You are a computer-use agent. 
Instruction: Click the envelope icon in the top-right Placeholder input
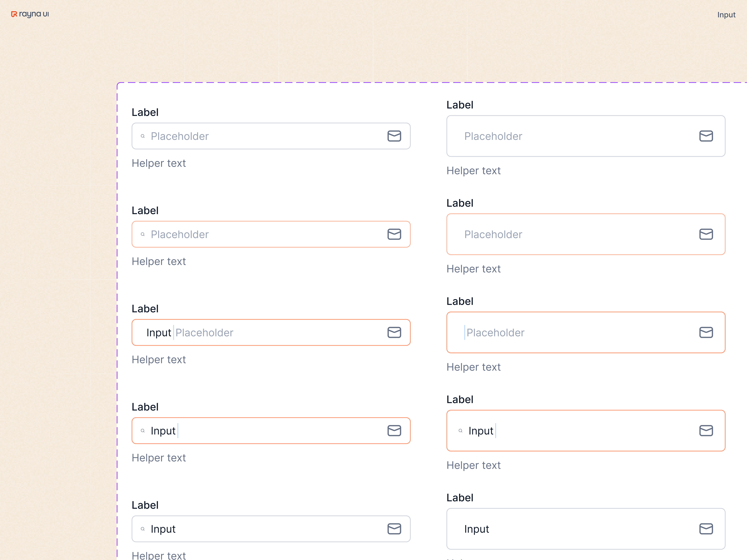point(706,136)
